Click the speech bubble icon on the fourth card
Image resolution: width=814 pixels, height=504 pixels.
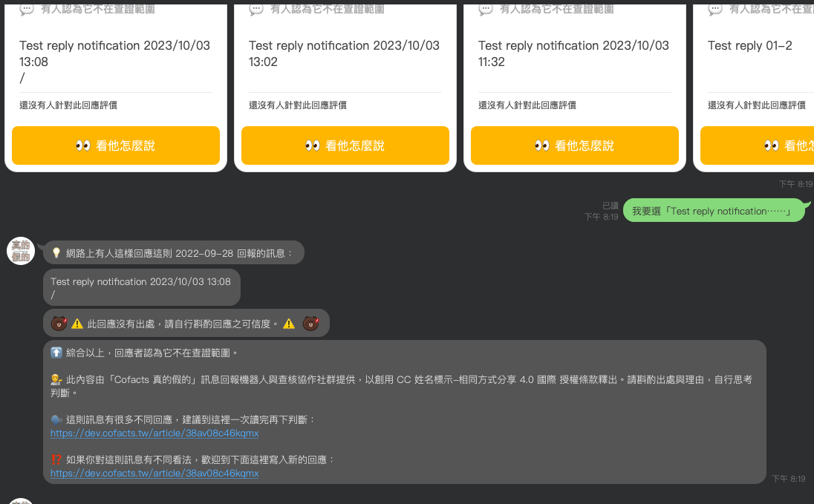714,9
